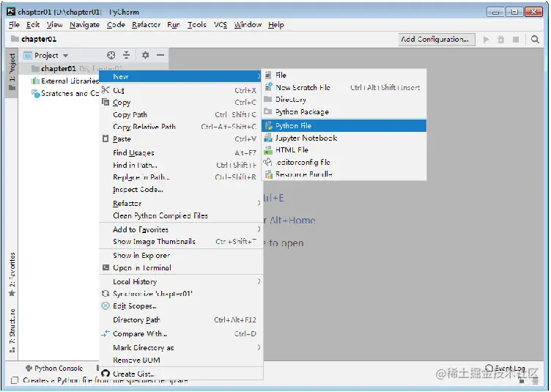Screen dimensions: 551x392
Task: Choose Replace in Path entry
Action: click(x=181, y=177)
